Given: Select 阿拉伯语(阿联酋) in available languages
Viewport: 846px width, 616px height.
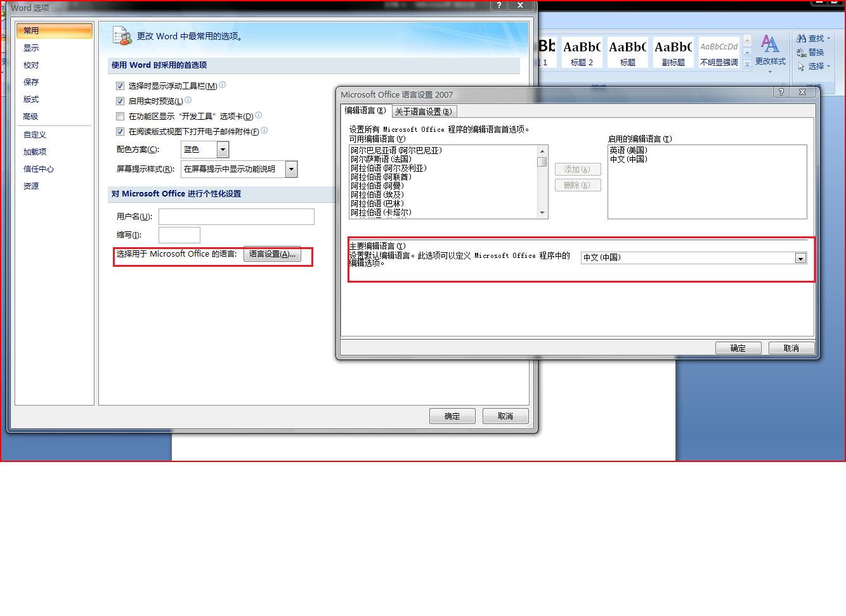Looking at the screenshot, I should (x=381, y=177).
